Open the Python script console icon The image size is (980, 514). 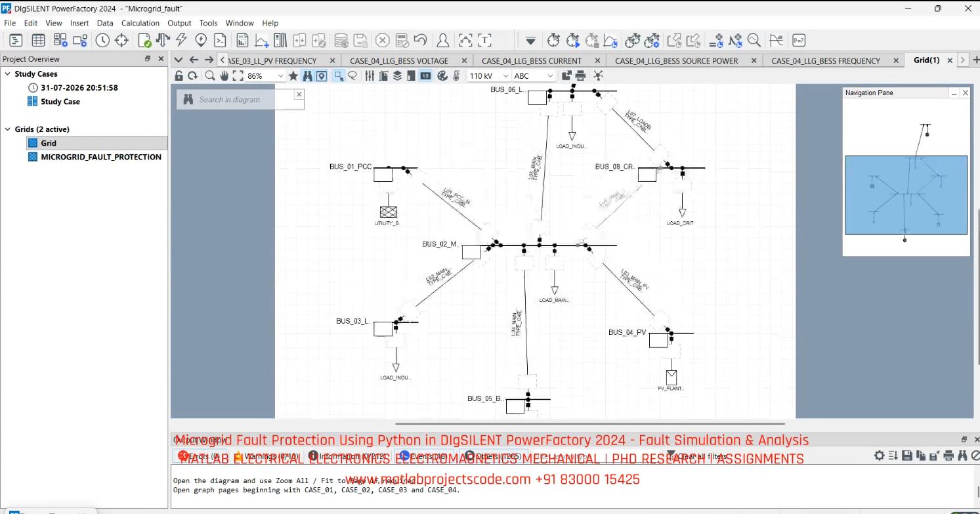point(220,40)
